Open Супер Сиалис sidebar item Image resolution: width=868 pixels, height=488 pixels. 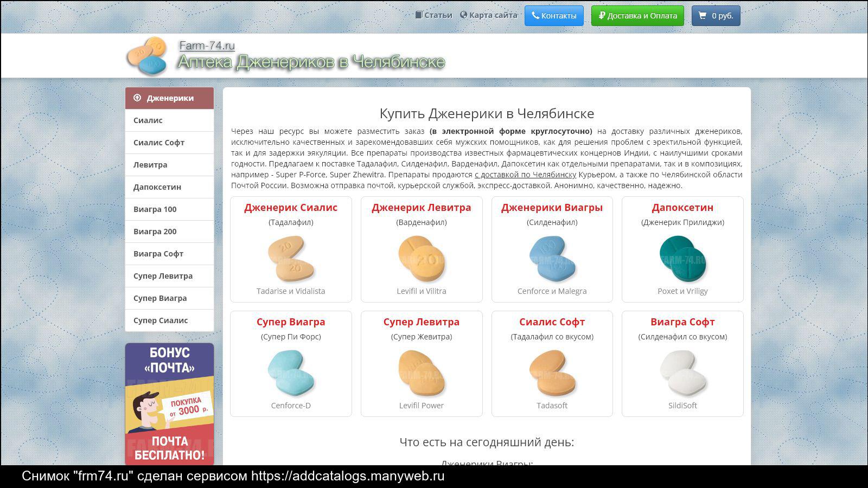coord(169,320)
